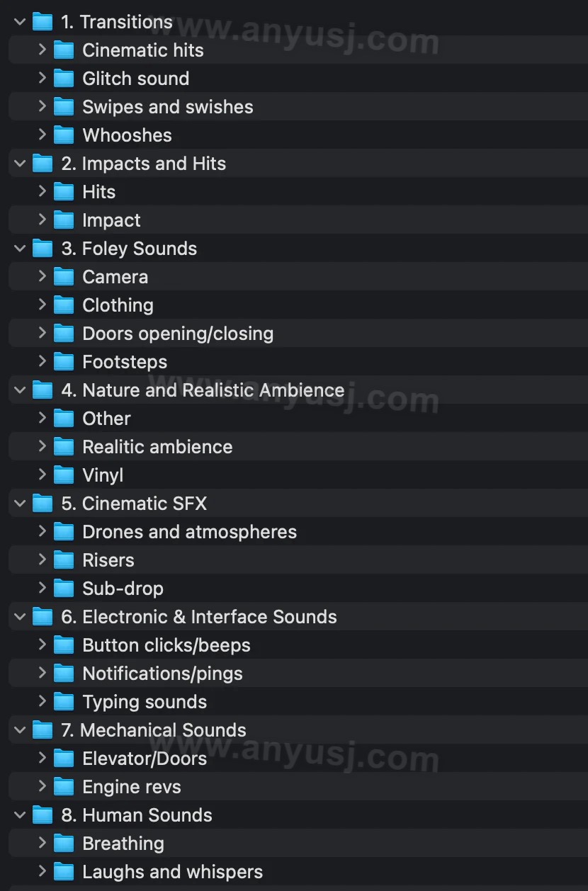Click the Cinematic hits folder icon
Screen dimensions: 588x891
pos(64,50)
